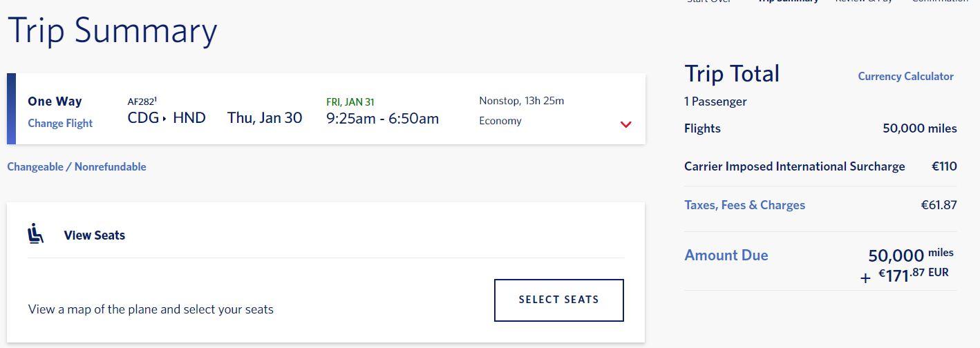Click the View Seats heading
Viewport: 980px width, 348px height.
95,235
